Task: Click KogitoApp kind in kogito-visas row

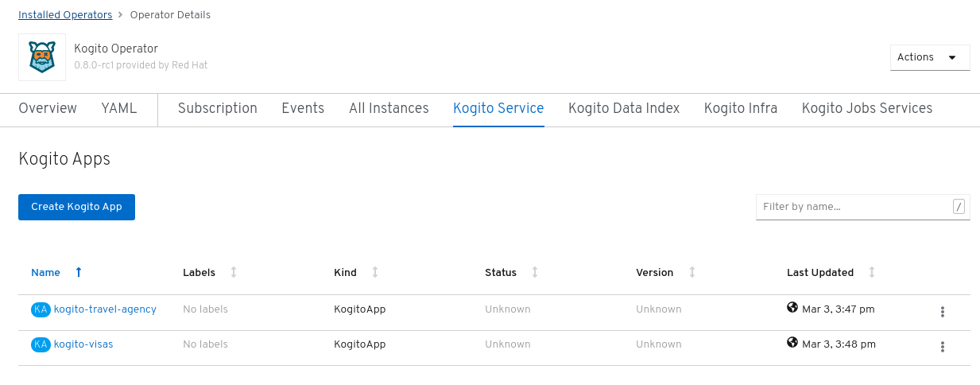Action: [x=360, y=344]
